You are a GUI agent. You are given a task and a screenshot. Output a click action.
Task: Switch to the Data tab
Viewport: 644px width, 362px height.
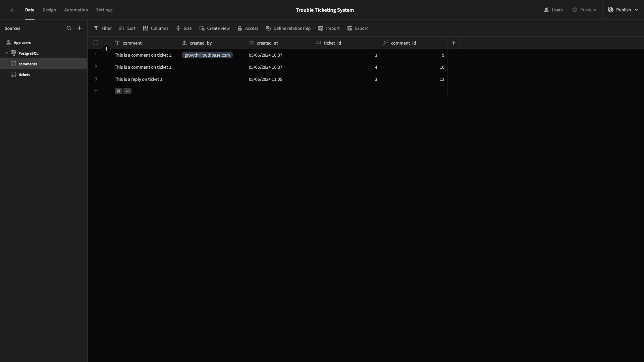tap(30, 10)
